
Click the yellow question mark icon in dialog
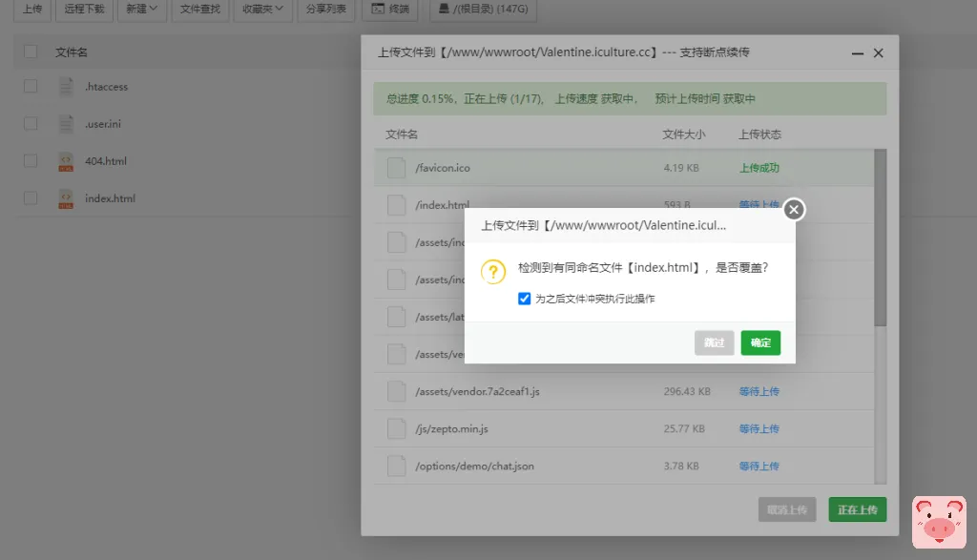493,272
